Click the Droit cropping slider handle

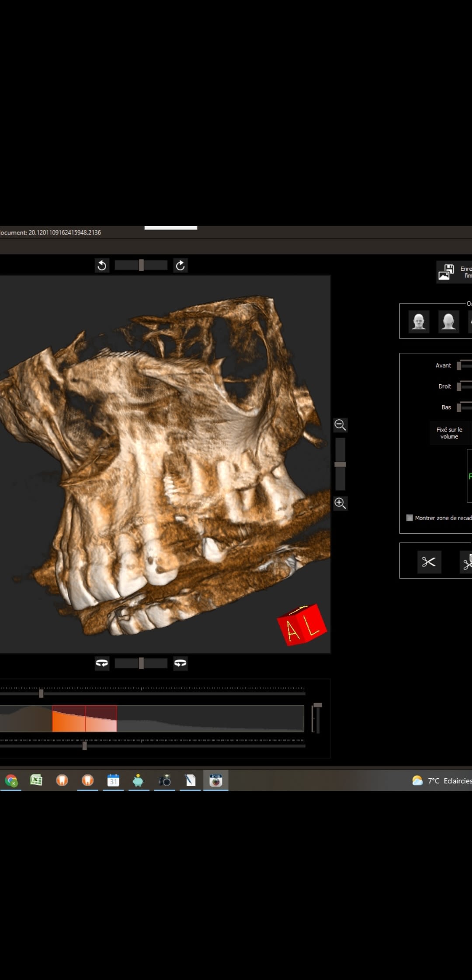pyautogui.click(x=459, y=386)
